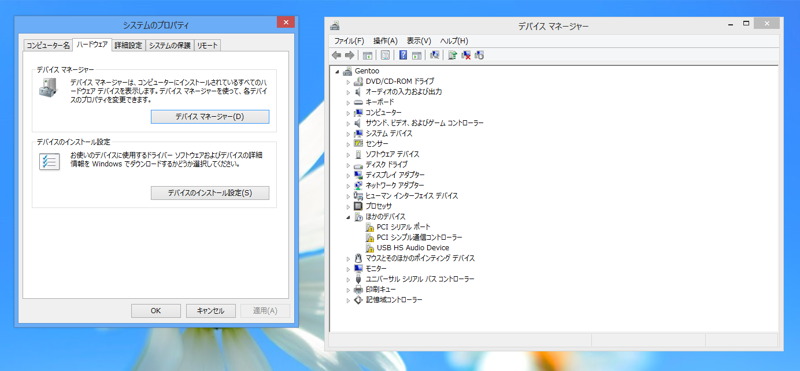
Task: Switch to the リモート tab
Action: (x=207, y=45)
